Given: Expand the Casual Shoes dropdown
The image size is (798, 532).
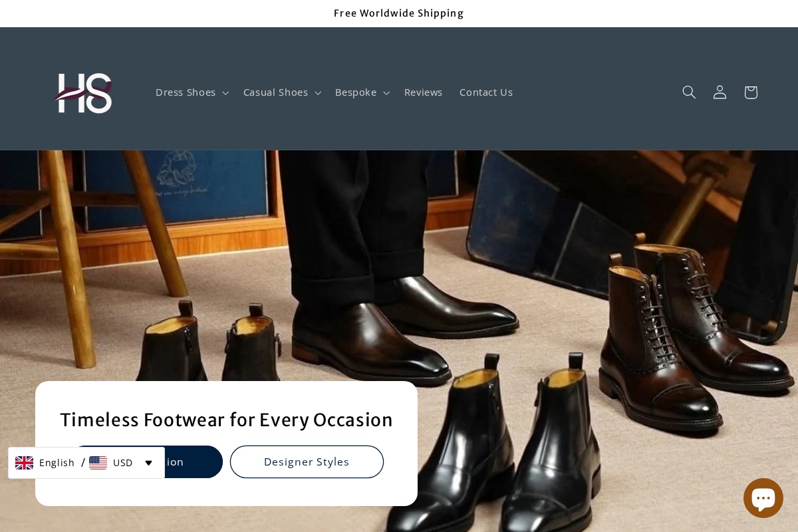Looking at the screenshot, I should coord(282,92).
